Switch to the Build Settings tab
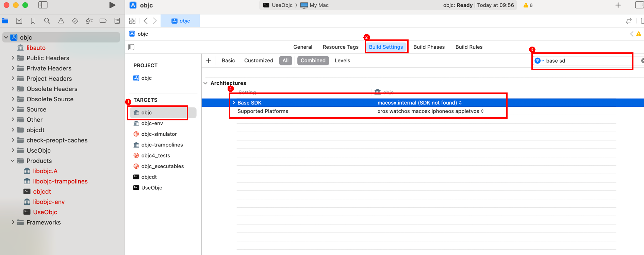This screenshot has width=644, height=255. 386,47
